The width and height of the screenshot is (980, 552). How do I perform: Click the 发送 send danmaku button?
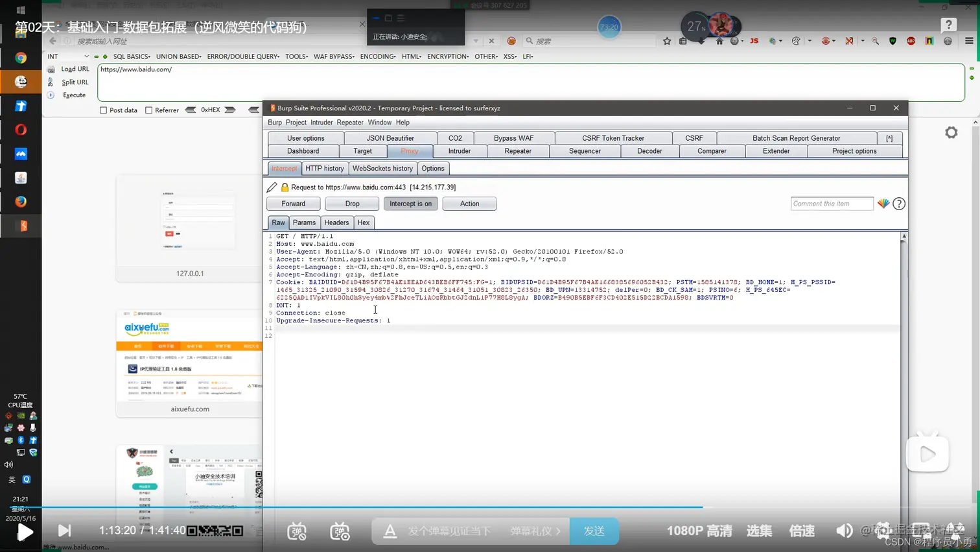pos(594,531)
